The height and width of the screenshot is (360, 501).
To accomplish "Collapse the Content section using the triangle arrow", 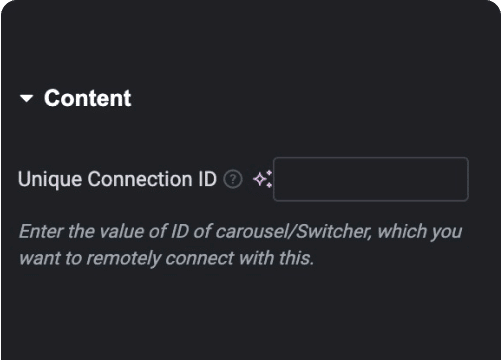I will (26, 98).
